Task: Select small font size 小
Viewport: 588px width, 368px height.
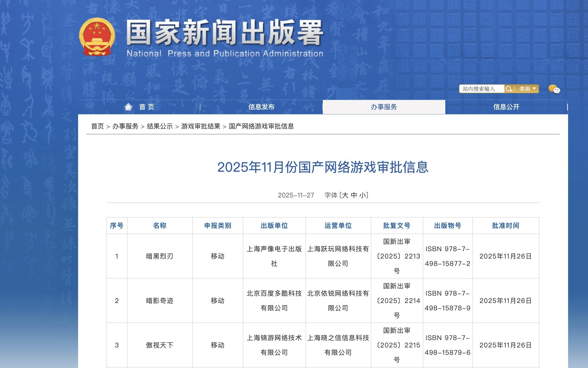Action: pyautogui.click(x=363, y=195)
